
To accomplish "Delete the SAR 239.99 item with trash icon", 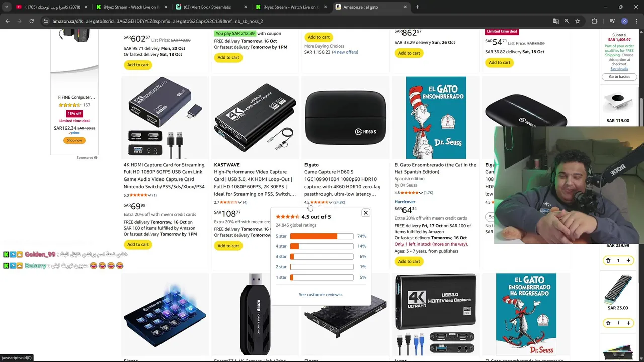I will (608, 260).
